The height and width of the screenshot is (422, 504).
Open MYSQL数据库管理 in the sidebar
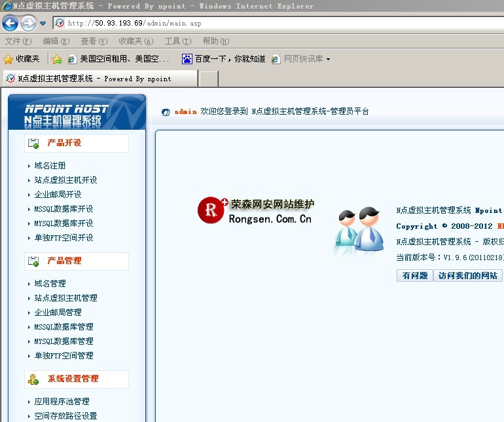pyautogui.click(x=63, y=341)
